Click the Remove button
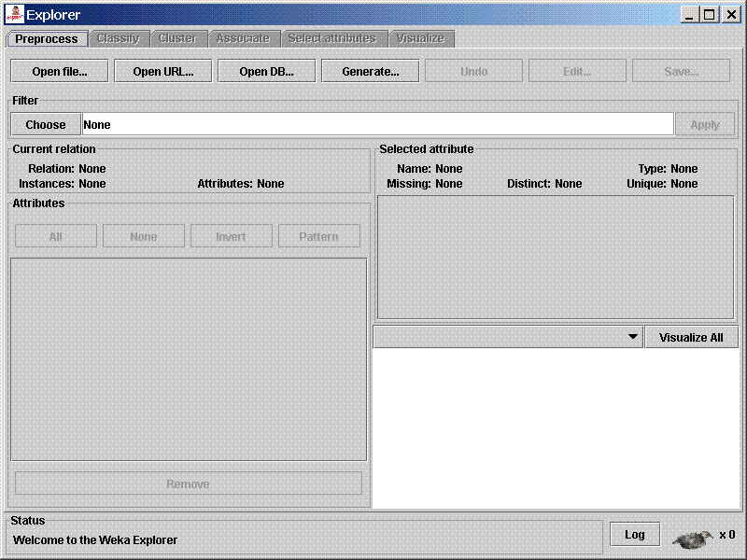 (189, 483)
